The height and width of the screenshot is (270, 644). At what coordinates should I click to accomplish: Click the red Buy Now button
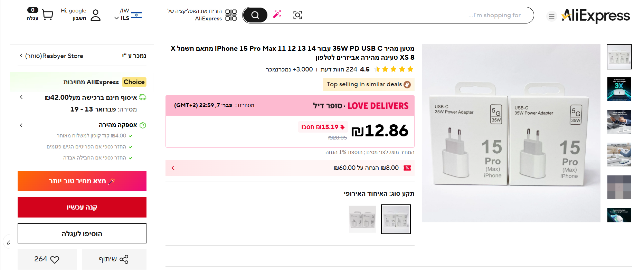(82, 207)
